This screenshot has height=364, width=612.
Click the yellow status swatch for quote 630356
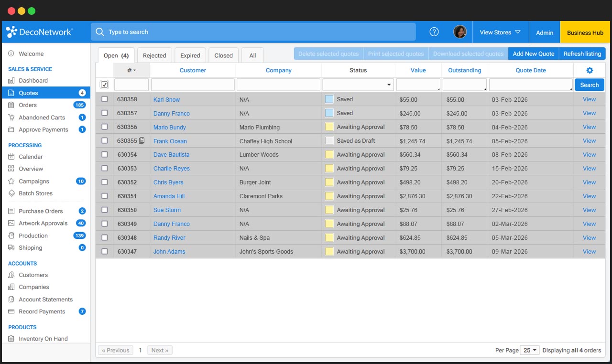[x=329, y=127]
